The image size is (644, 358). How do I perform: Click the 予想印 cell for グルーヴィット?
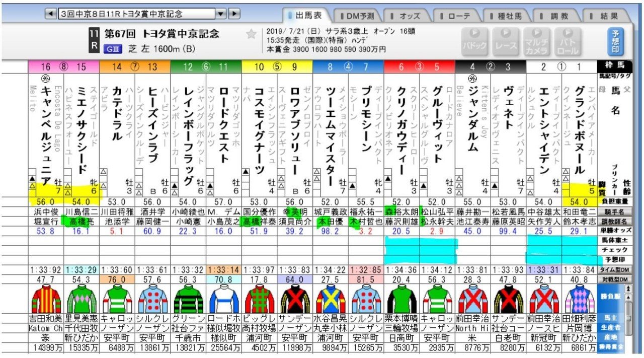point(437,260)
